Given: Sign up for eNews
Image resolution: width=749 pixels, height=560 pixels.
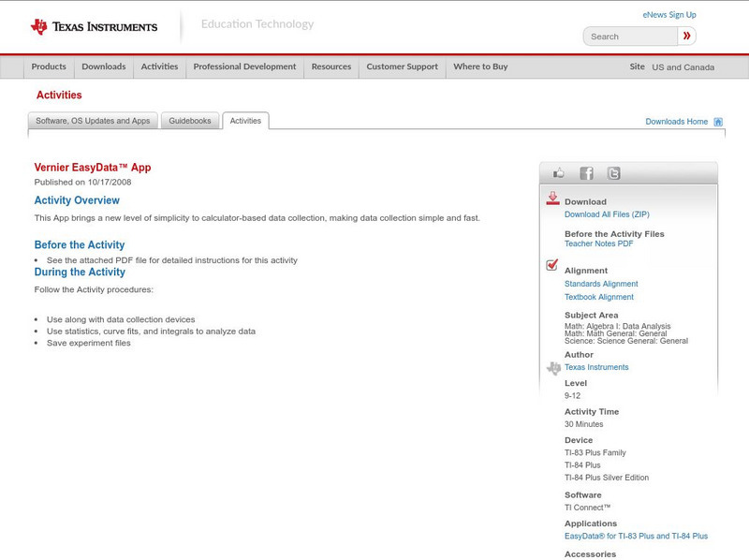Looking at the screenshot, I should click(668, 14).
